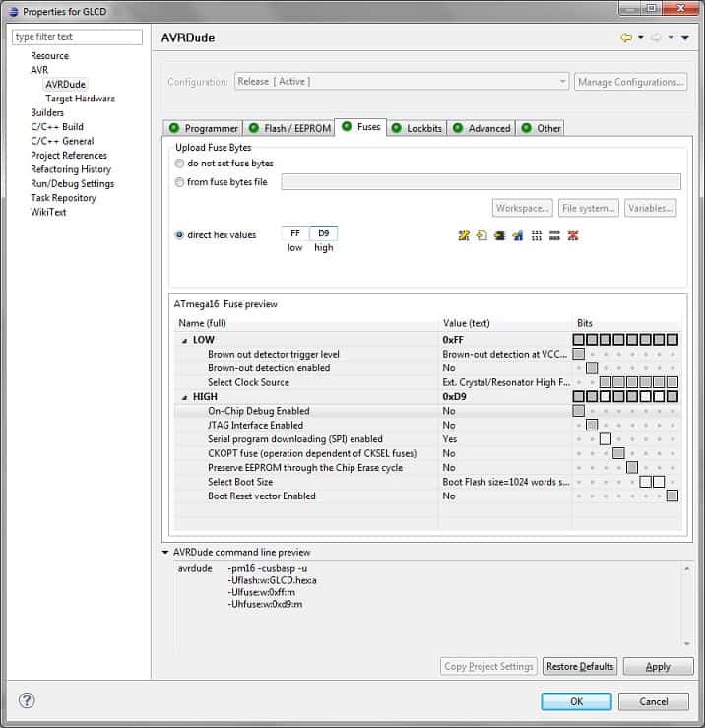The width and height of the screenshot is (705, 728).
Task: Click the copy-from-project blue icon
Action: coord(518,235)
